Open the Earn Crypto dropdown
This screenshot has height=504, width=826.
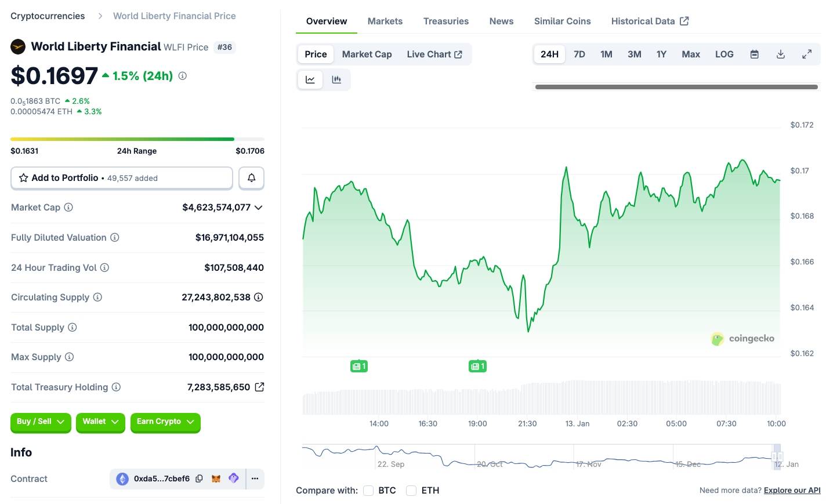click(165, 422)
